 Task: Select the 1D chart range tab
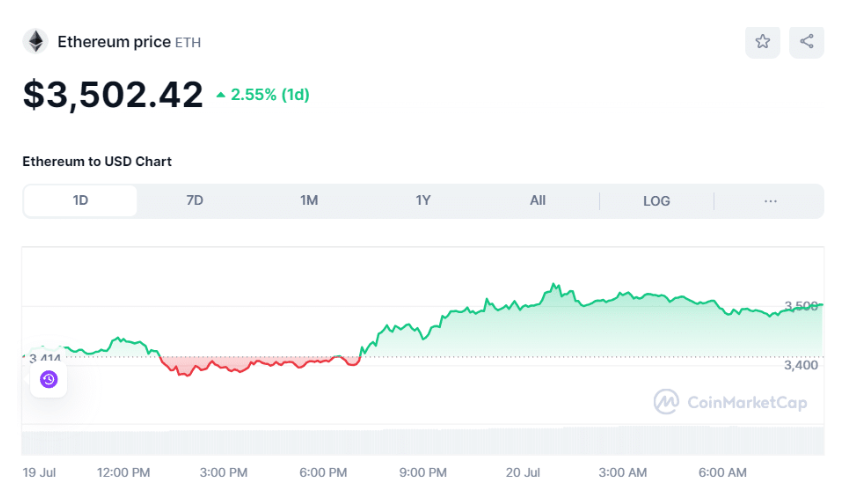[80, 200]
